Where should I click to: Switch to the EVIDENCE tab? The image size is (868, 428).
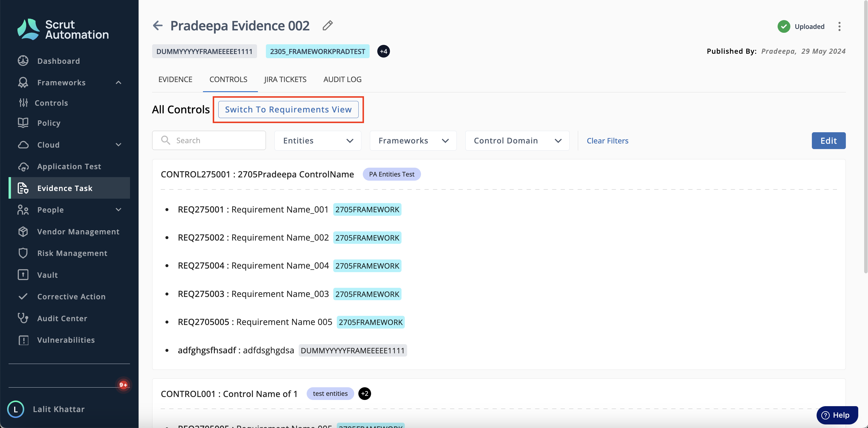[175, 79]
